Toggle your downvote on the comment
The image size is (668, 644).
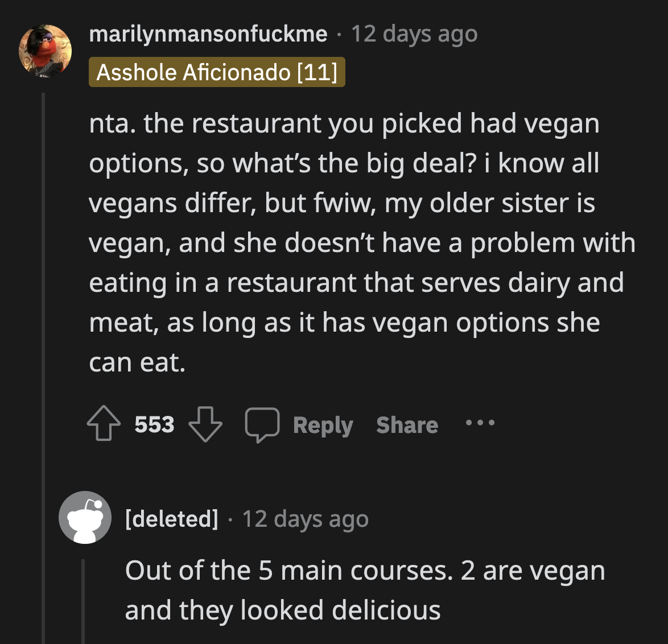click(x=205, y=423)
